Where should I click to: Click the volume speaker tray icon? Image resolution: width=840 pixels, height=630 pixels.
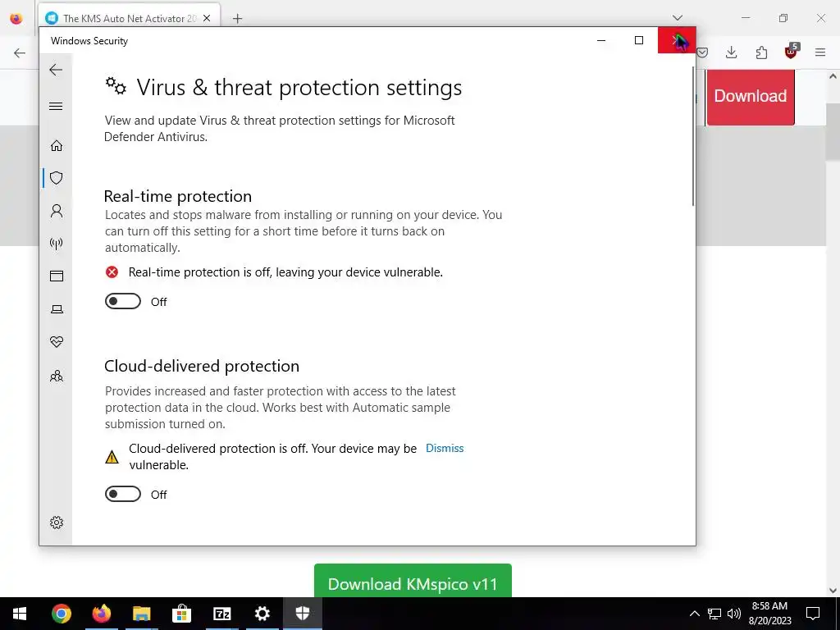tap(734, 614)
